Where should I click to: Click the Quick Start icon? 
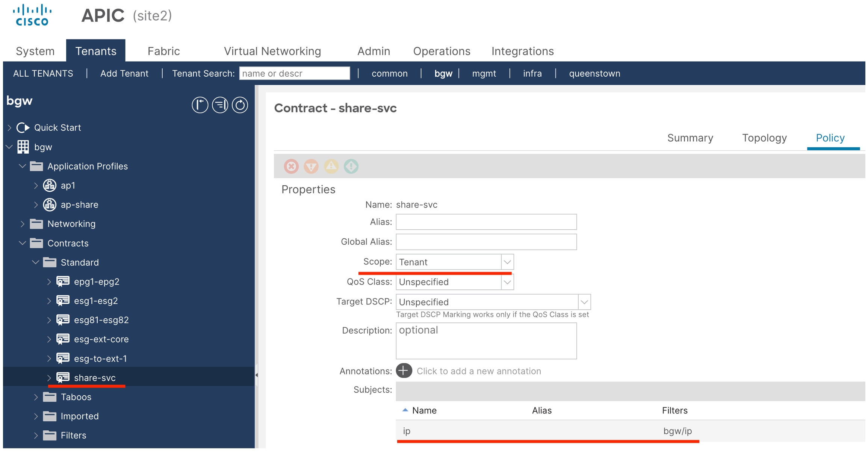click(23, 127)
